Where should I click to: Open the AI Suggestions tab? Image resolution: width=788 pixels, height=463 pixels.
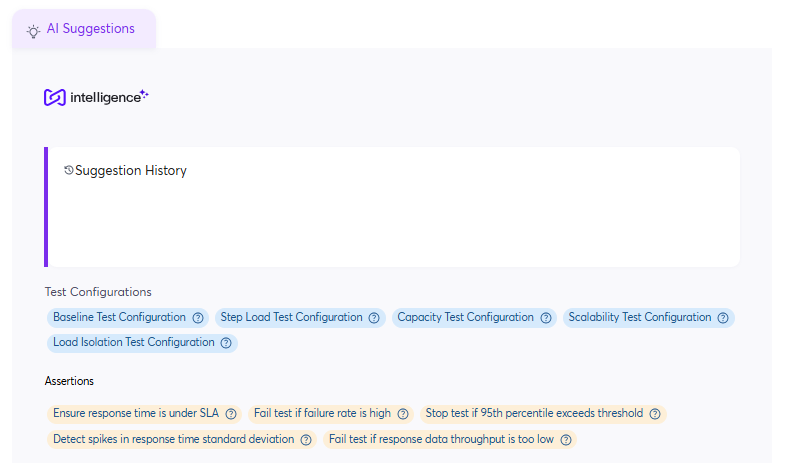(x=83, y=29)
